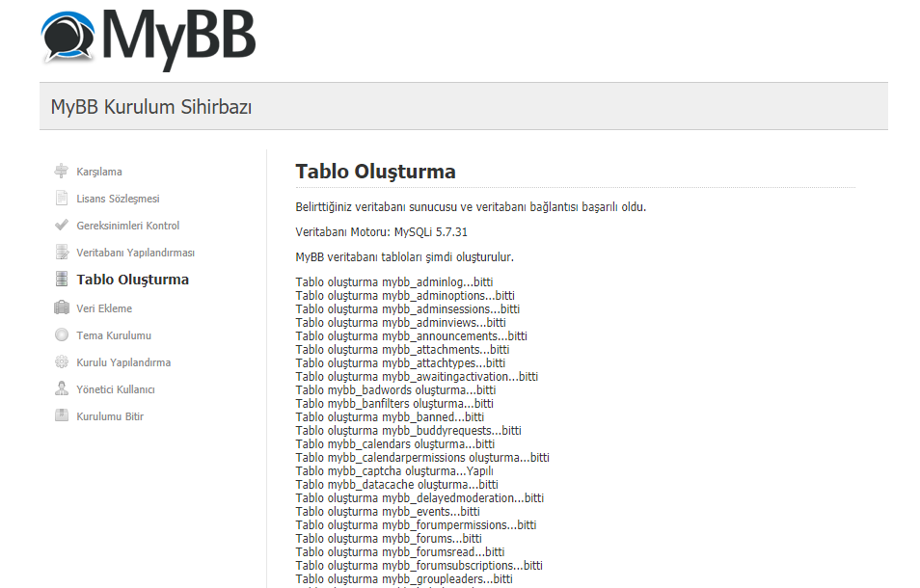This screenshot has height=588, width=920.
Task: Click the Tablo Oluşturma main heading
Action: (x=375, y=172)
